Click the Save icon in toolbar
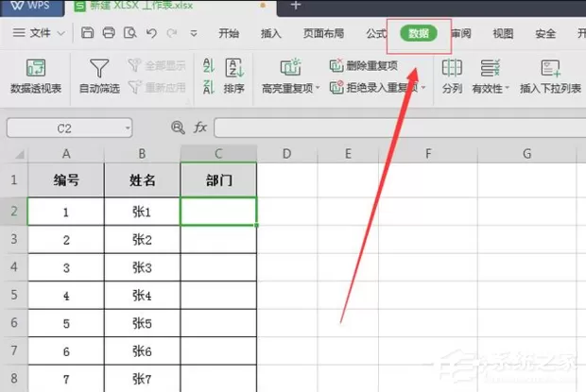586x392 pixels. pos(88,33)
